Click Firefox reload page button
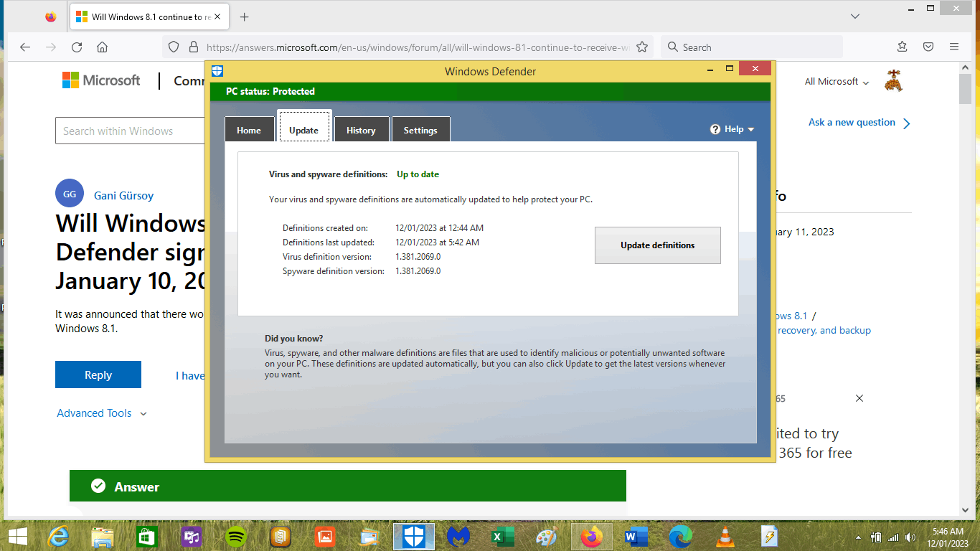This screenshot has width=980, height=551. pos(77,47)
